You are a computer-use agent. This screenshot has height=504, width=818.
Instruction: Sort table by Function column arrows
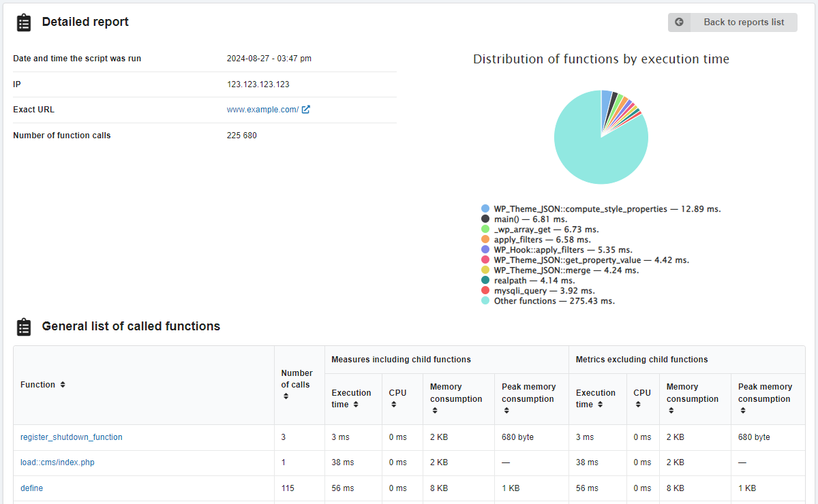(63, 385)
